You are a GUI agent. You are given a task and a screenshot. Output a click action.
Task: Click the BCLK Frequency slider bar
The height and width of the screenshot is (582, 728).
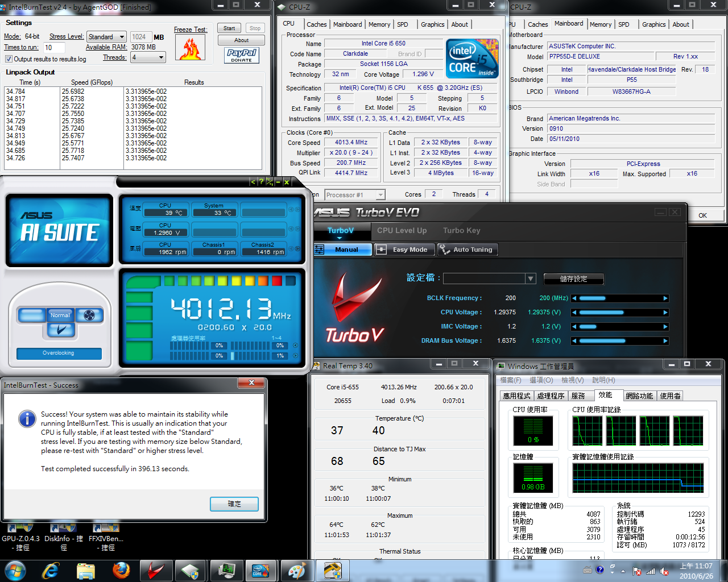(x=620, y=298)
